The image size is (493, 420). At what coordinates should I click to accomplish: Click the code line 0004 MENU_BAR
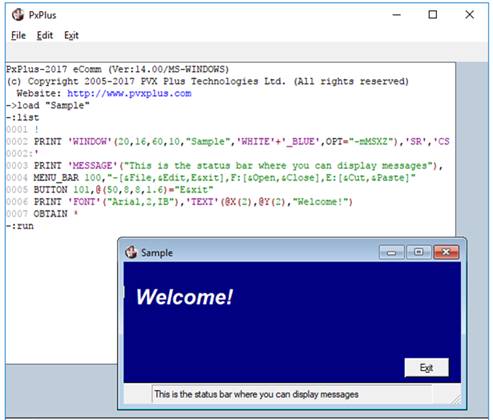pos(211,178)
